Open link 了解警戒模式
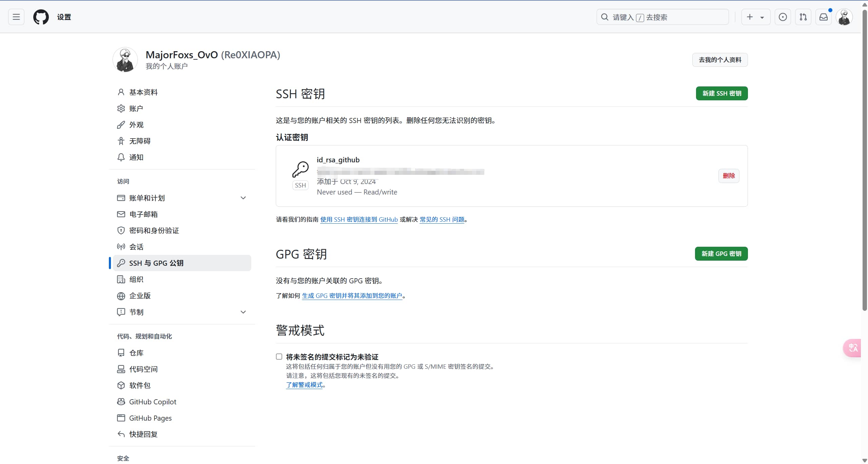Viewport: 868px width, 464px height. click(x=304, y=385)
